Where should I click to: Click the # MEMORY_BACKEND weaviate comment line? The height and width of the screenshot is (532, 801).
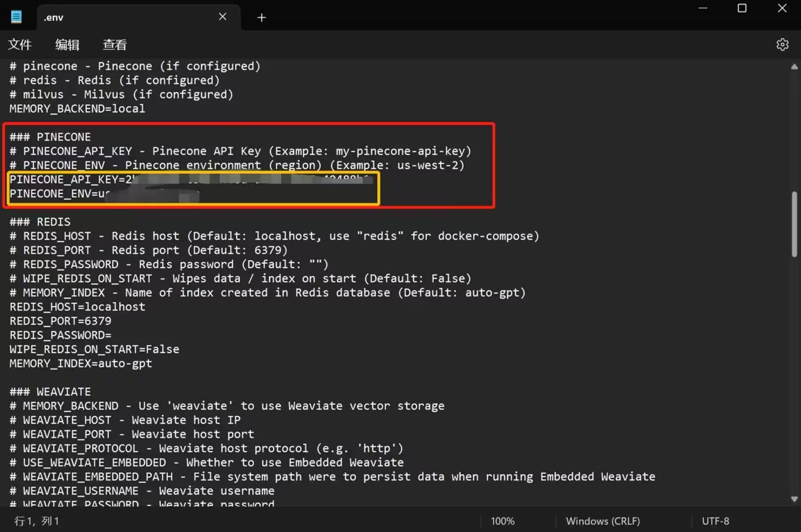click(x=227, y=406)
